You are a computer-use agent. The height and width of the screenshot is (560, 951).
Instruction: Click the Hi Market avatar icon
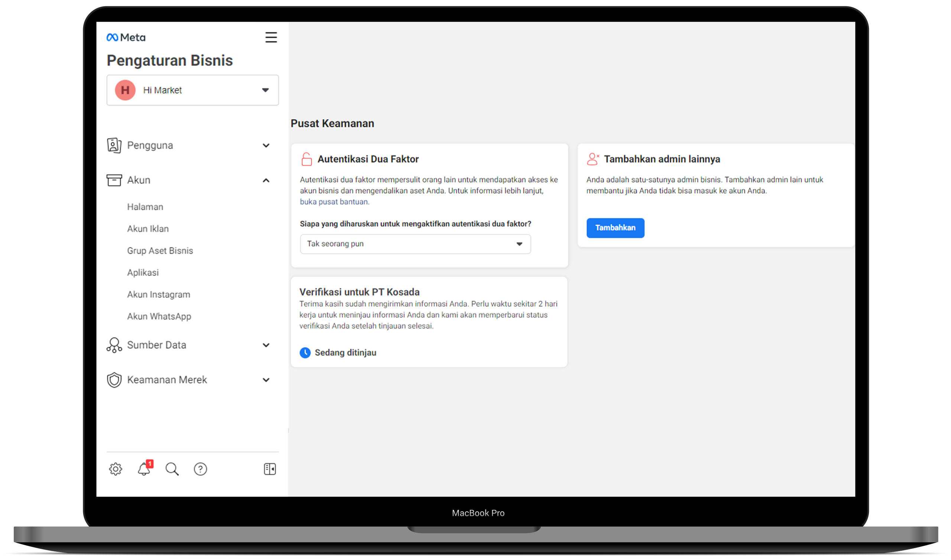coord(125,90)
